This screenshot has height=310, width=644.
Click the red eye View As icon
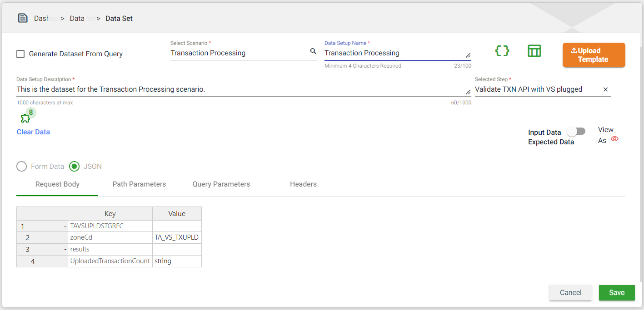click(x=614, y=139)
